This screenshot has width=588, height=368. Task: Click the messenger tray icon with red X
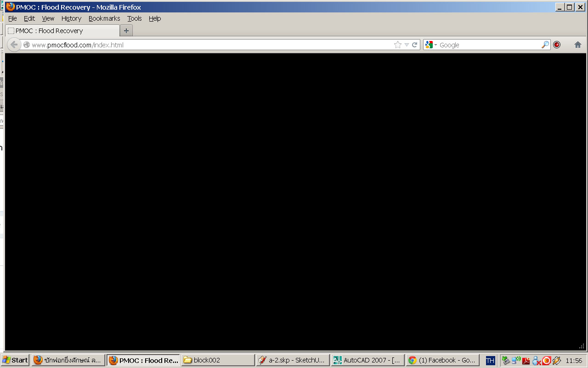pyautogui.click(x=536, y=361)
